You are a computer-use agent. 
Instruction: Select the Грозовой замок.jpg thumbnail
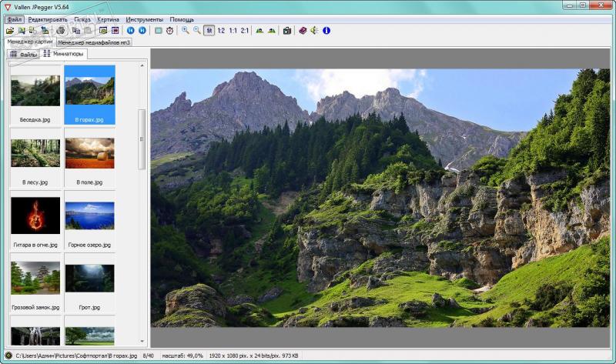click(x=35, y=282)
